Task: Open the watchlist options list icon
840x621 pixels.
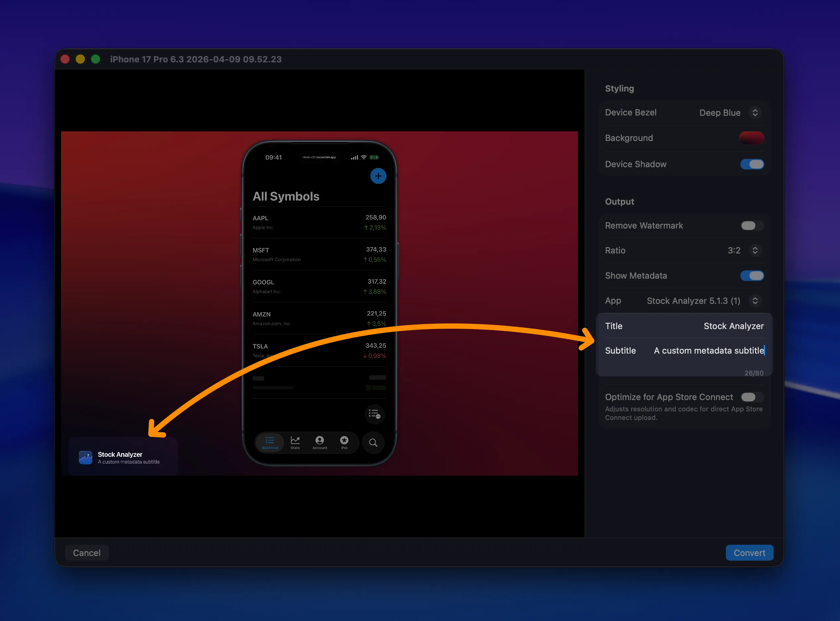Action: (375, 414)
